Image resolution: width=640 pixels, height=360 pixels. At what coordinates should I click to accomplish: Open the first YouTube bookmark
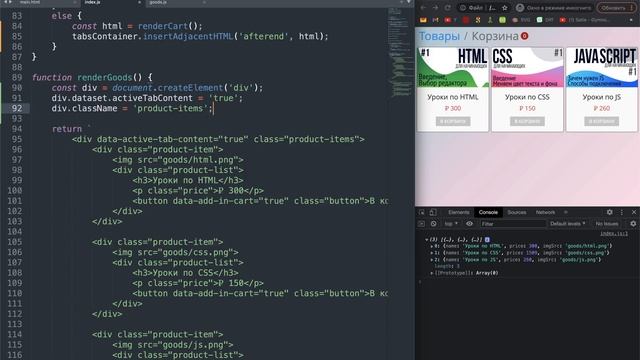click(x=448, y=20)
